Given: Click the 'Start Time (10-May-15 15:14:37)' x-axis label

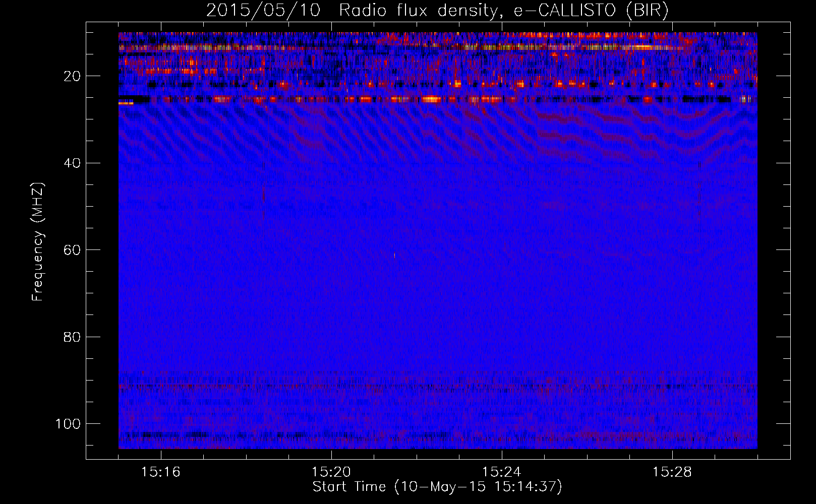Looking at the screenshot, I should tap(437, 487).
